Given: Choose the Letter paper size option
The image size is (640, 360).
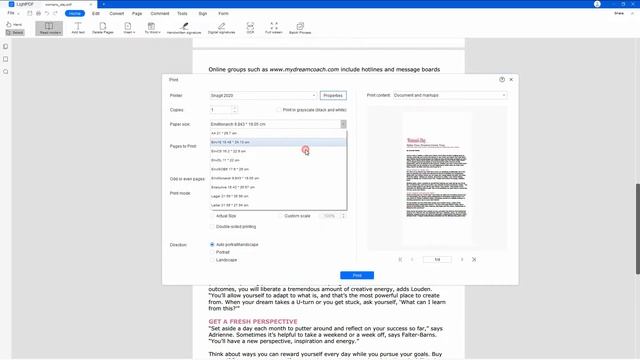Looking at the screenshot, I should (278, 205).
